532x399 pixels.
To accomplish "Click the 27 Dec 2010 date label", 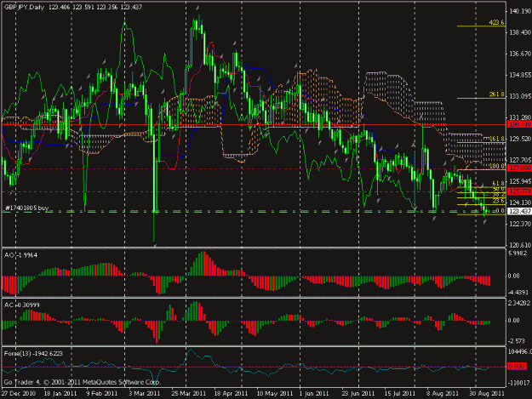I will point(19,394).
